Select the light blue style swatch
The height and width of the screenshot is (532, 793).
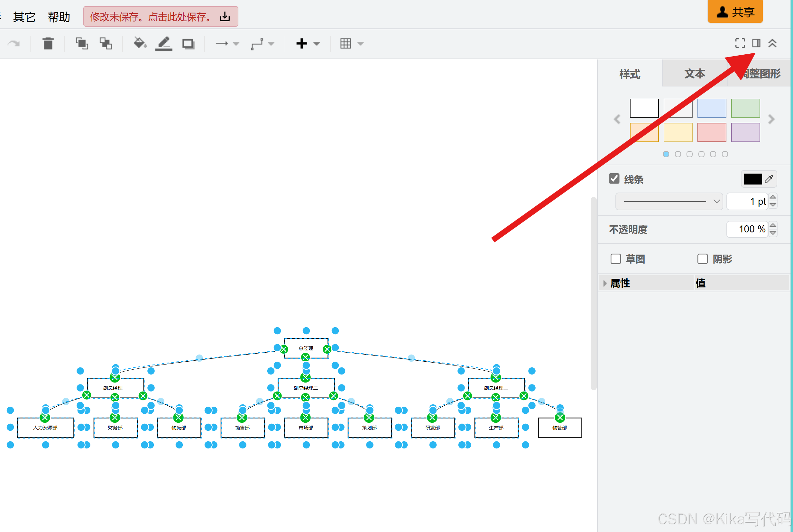[x=712, y=108]
